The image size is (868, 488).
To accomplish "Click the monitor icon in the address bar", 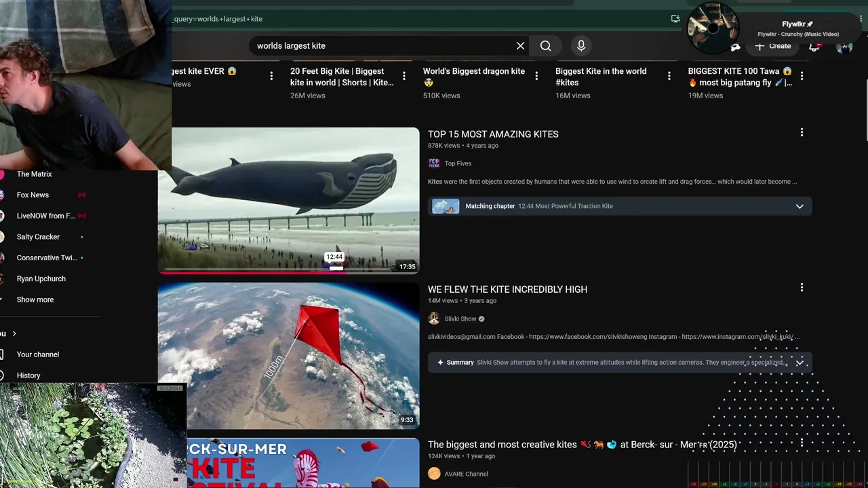I will coord(675,19).
